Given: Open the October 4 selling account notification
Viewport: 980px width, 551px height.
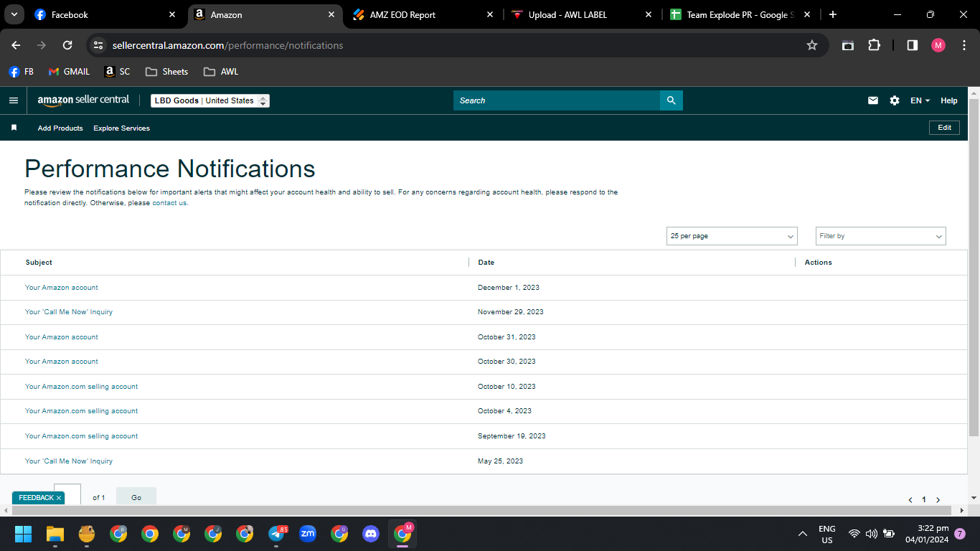Looking at the screenshot, I should 82,411.
